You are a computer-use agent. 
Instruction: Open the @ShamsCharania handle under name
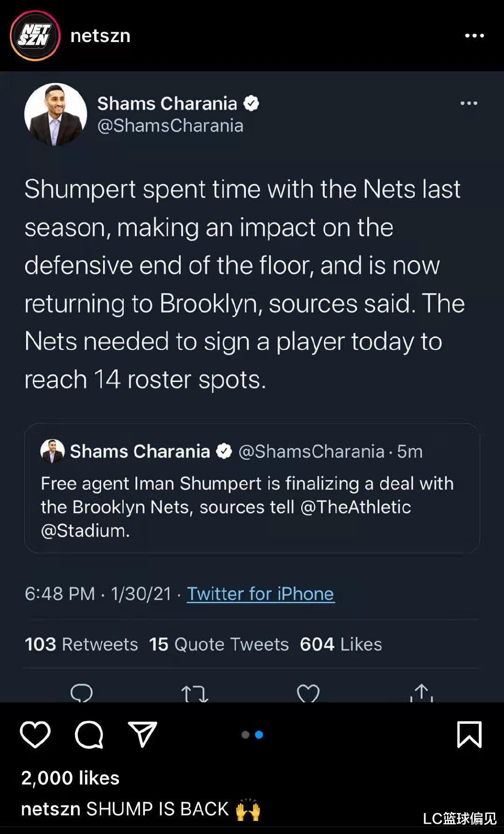pos(170,126)
